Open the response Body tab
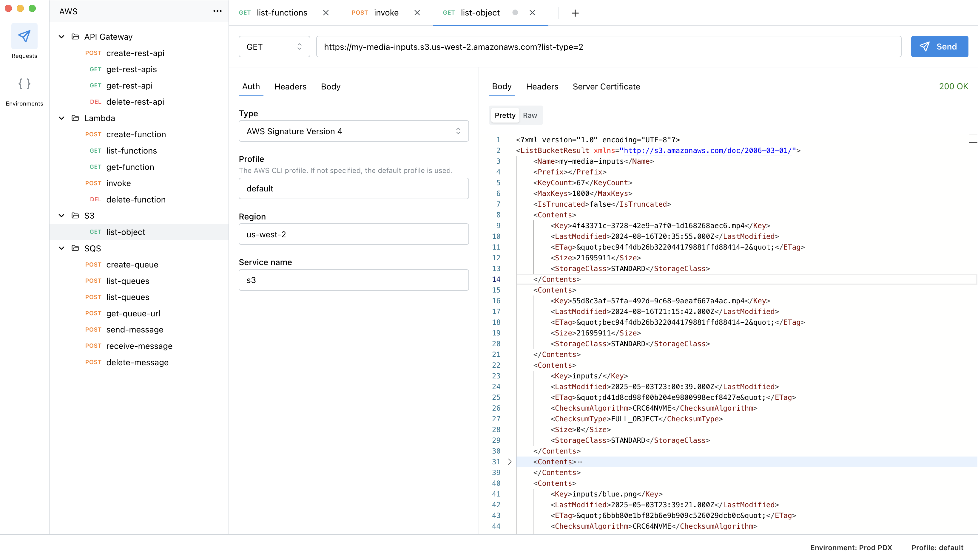Image resolution: width=978 pixels, height=560 pixels. pos(502,86)
